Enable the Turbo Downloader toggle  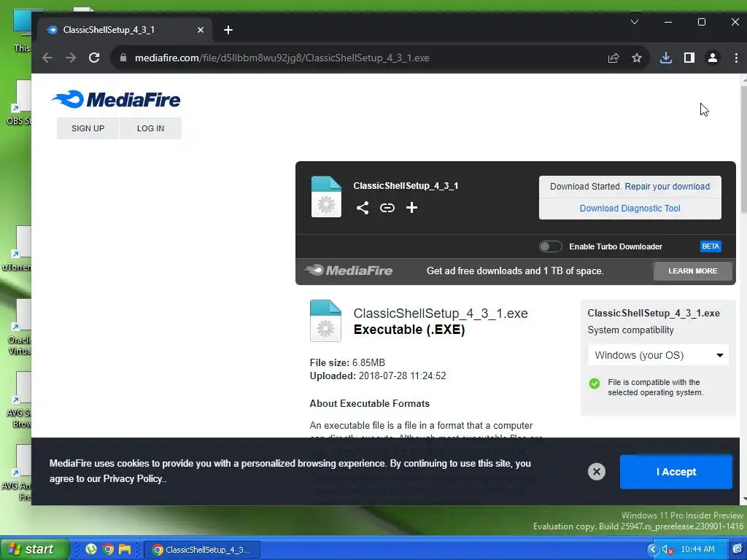pyautogui.click(x=550, y=246)
